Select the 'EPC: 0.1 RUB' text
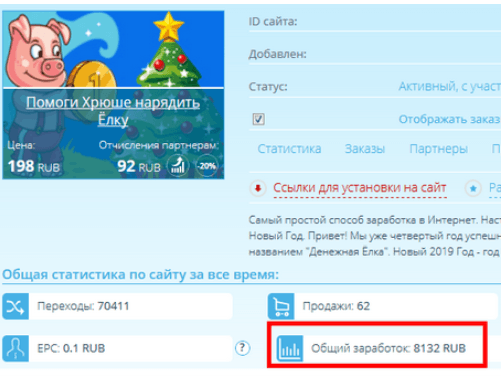 click(x=71, y=348)
